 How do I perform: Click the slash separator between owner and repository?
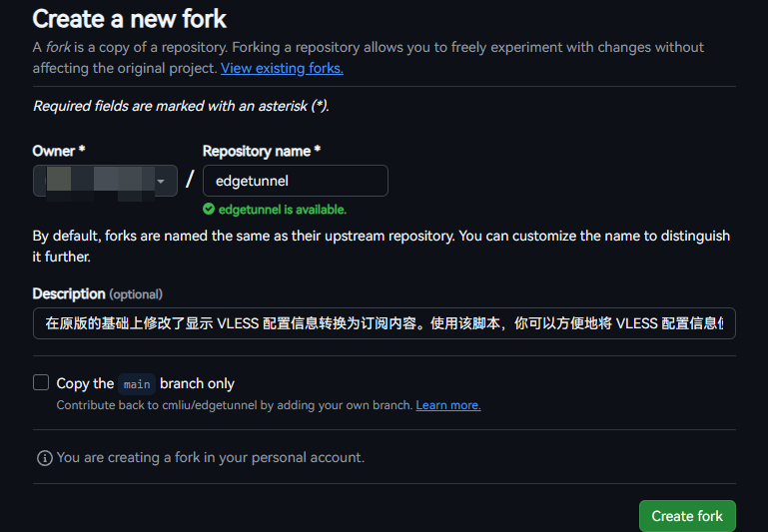click(x=190, y=181)
